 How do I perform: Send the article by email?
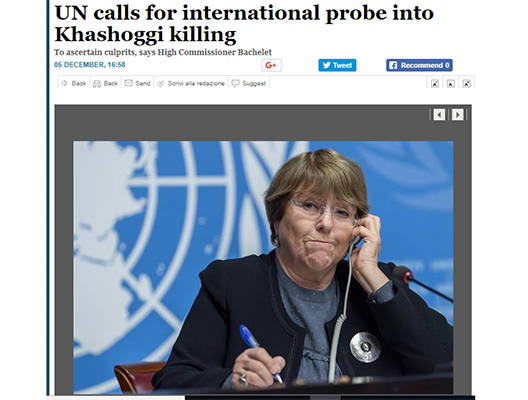point(137,83)
